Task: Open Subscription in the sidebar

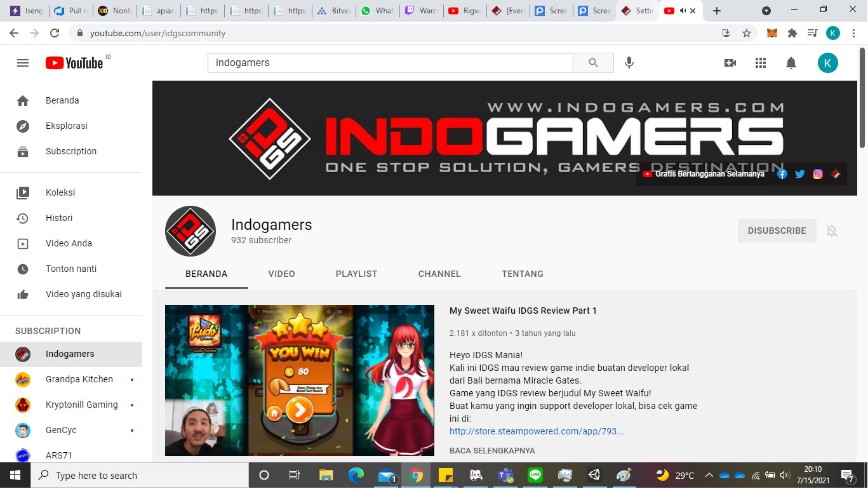Action: 71,151
